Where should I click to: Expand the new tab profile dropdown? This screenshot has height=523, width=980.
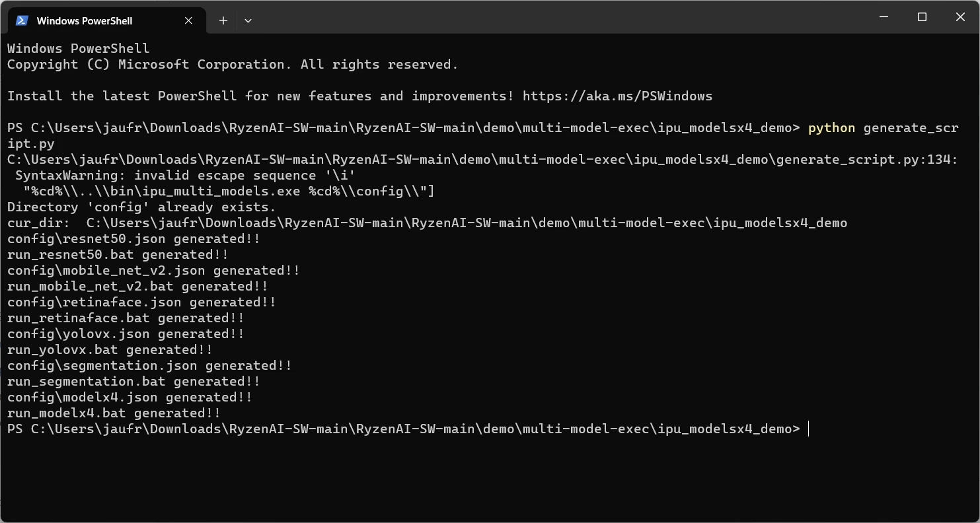(x=248, y=20)
